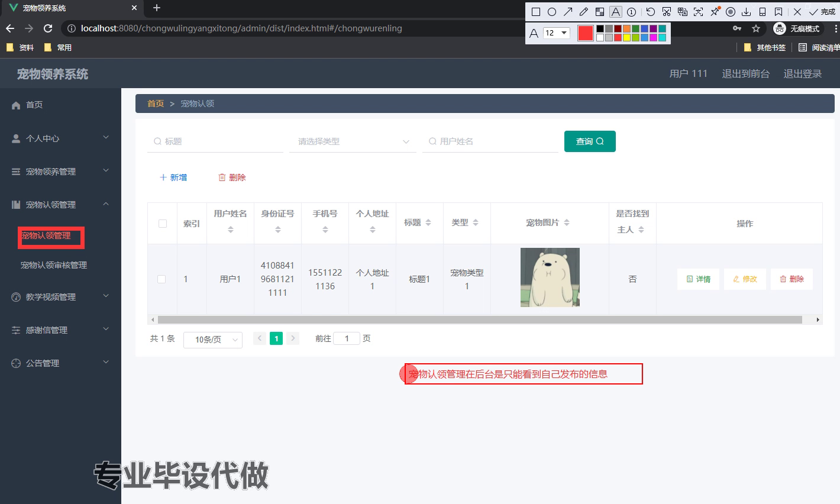Click the translate text icon
The width and height of the screenshot is (840, 504).
click(683, 12)
